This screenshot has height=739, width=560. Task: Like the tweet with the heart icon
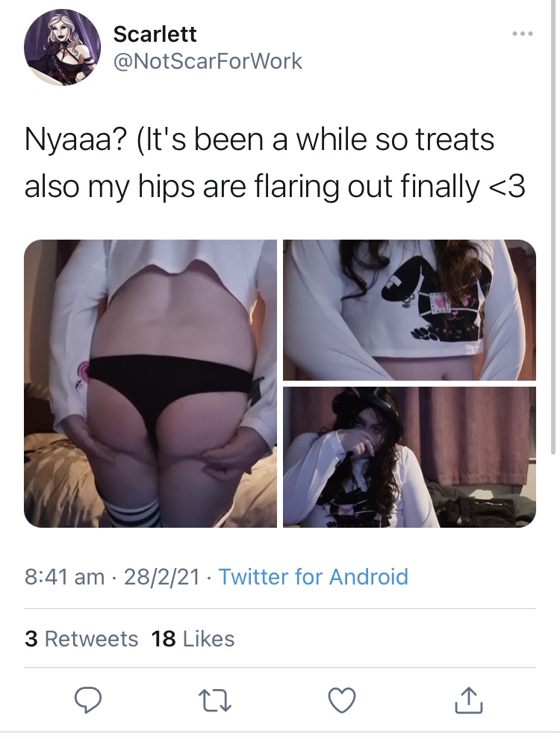pos(342,700)
